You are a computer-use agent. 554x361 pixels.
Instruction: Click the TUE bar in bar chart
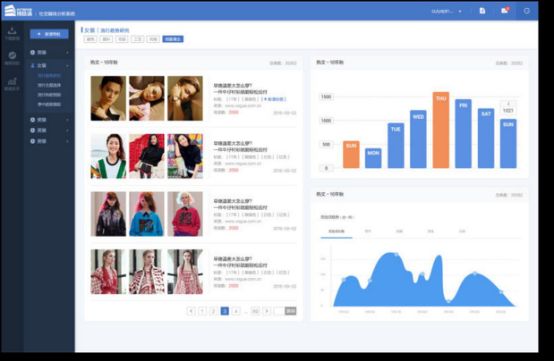click(396, 146)
